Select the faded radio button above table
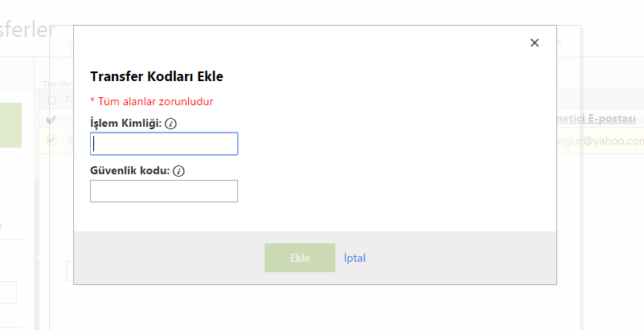Screen dimensions: 644x330 tap(53, 100)
